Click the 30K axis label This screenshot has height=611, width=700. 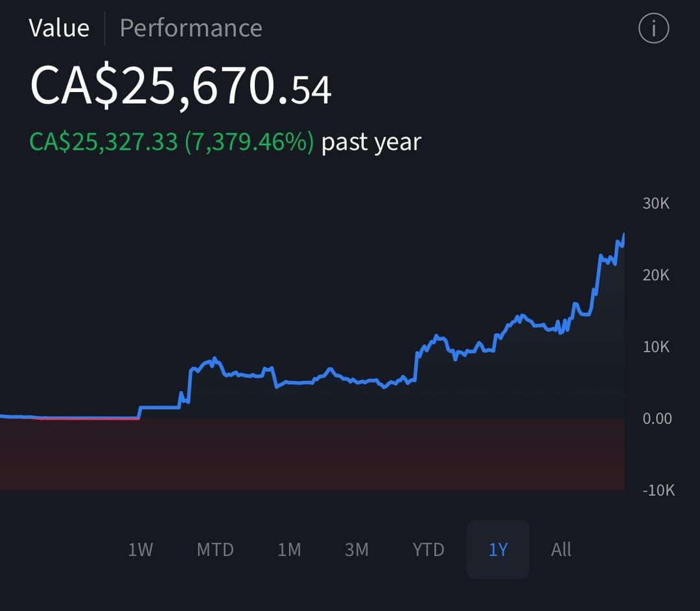pyautogui.click(x=656, y=203)
